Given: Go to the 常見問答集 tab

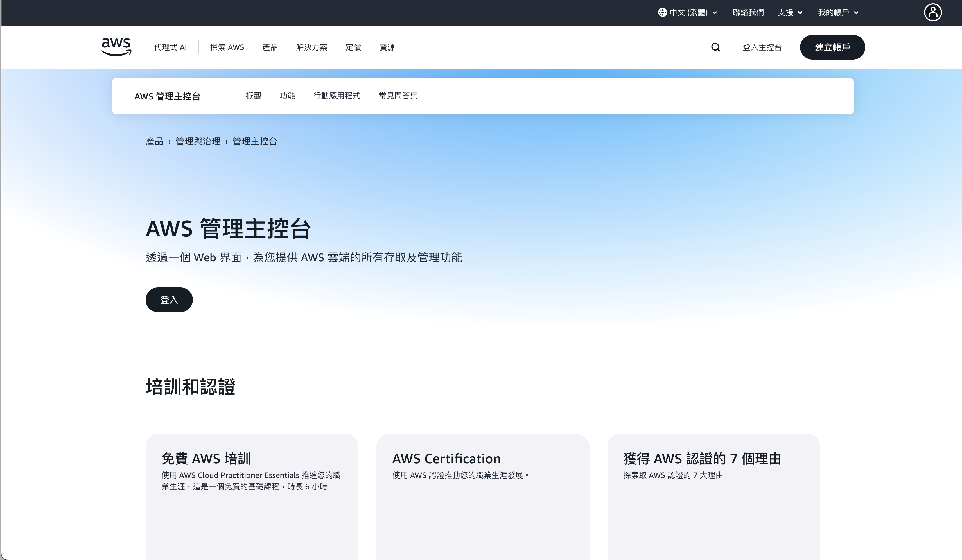Looking at the screenshot, I should pos(398,96).
